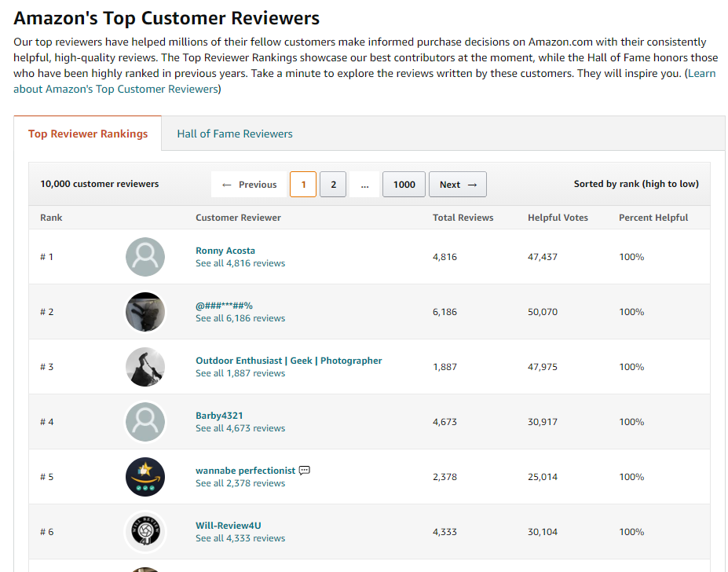Click the '# 5' rank cell
This screenshot has height=572, width=728.
click(46, 477)
